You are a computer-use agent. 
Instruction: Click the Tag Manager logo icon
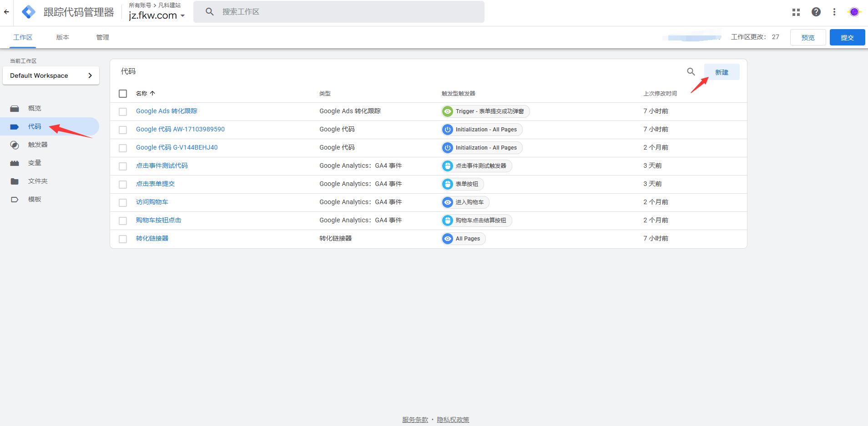click(29, 12)
